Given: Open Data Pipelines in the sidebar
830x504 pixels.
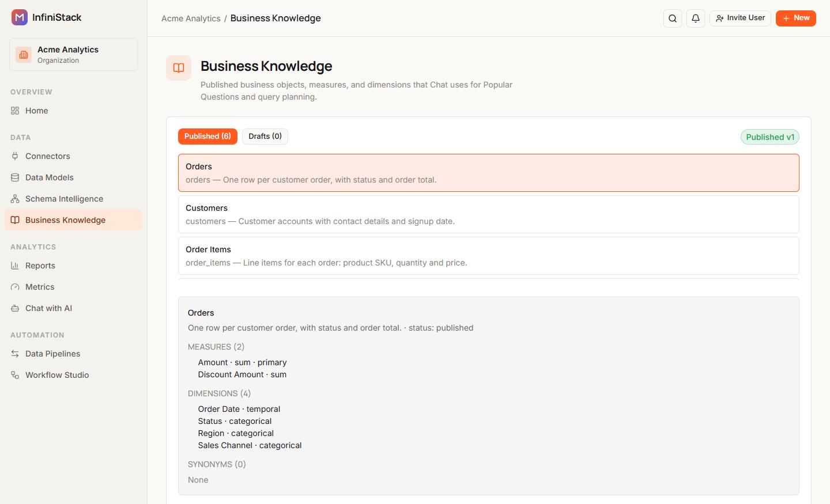Looking at the screenshot, I should tap(73, 354).
